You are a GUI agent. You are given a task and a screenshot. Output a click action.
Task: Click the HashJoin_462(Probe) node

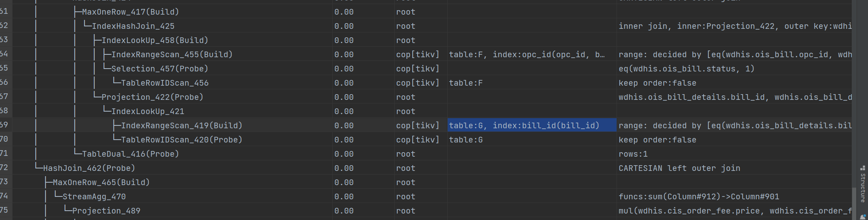pos(89,168)
